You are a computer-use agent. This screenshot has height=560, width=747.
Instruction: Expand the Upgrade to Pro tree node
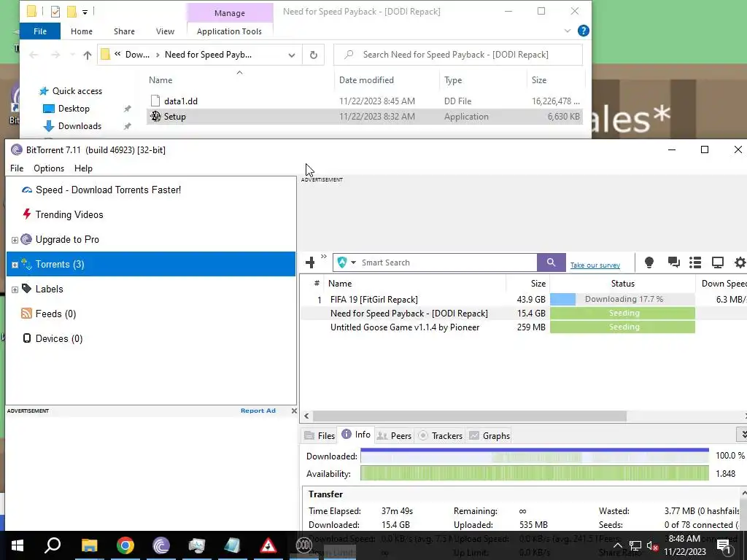(15, 239)
